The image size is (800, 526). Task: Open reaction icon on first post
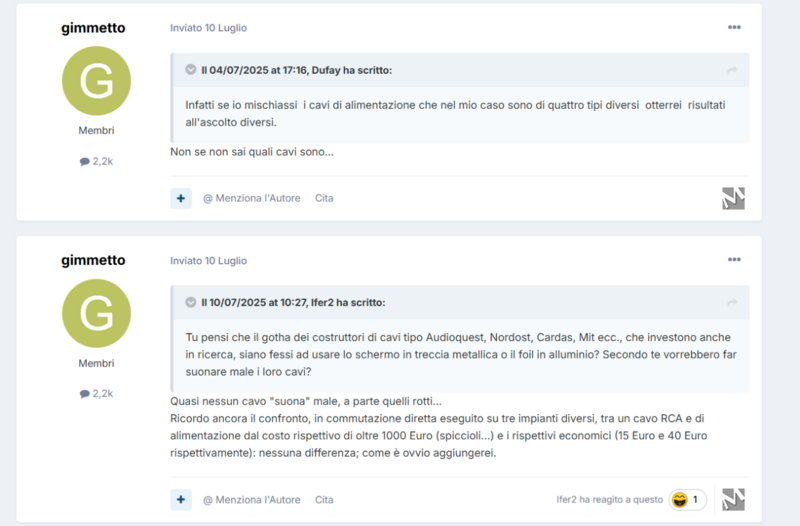pos(734,198)
